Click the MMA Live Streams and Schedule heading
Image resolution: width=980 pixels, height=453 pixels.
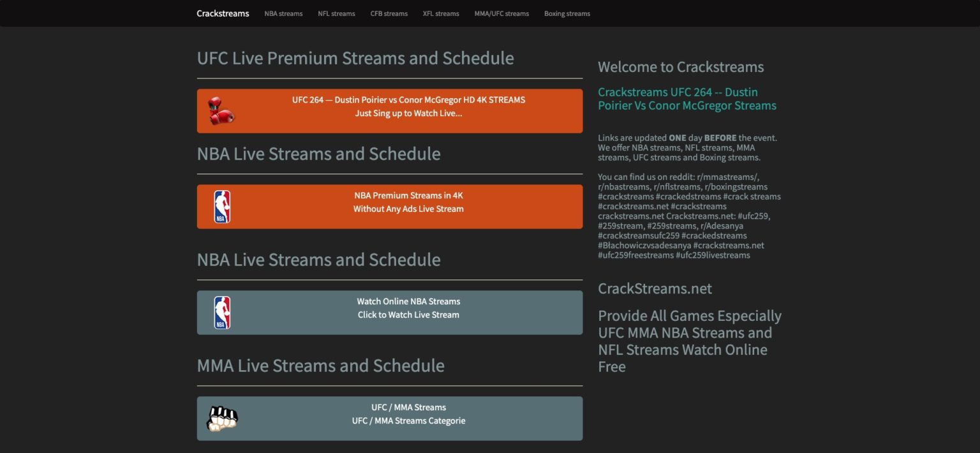(x=320, y=366)
